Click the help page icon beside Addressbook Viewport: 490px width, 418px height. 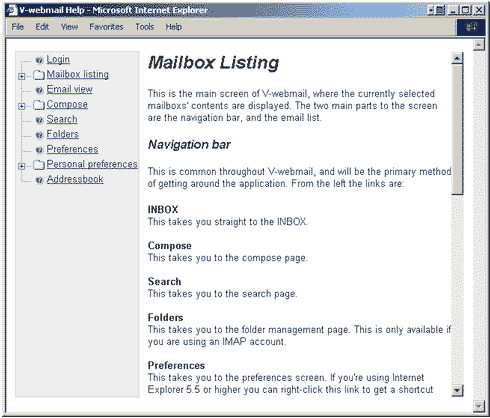pyautogui.click(x=39, y=180)
